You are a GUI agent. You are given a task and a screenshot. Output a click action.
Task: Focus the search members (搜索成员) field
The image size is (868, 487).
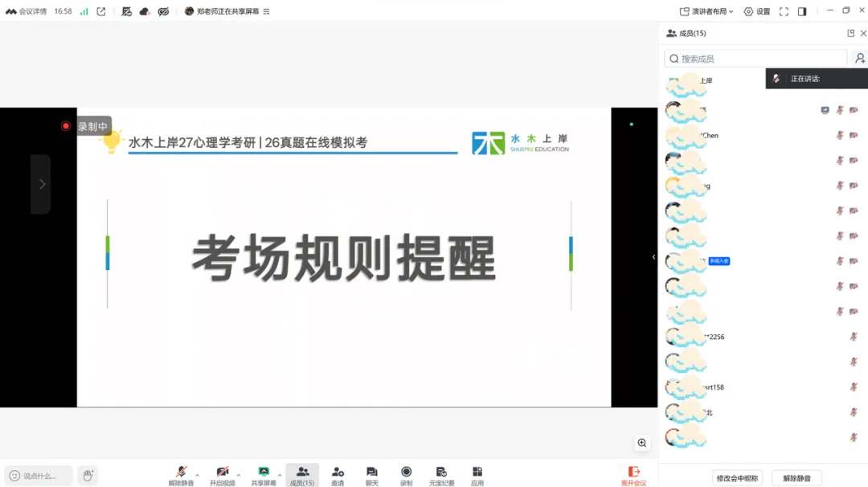[x=755, y=58]
